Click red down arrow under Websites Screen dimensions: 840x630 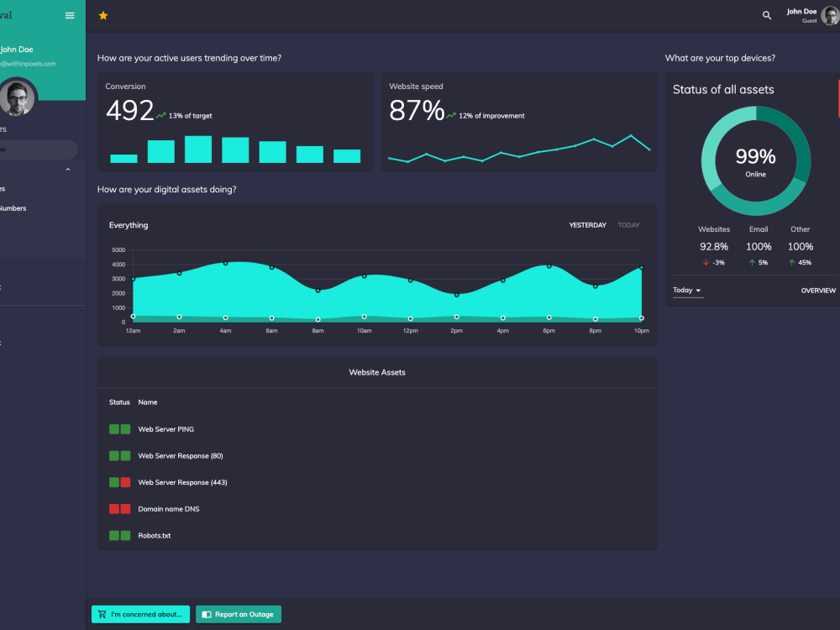coord(706,262)
